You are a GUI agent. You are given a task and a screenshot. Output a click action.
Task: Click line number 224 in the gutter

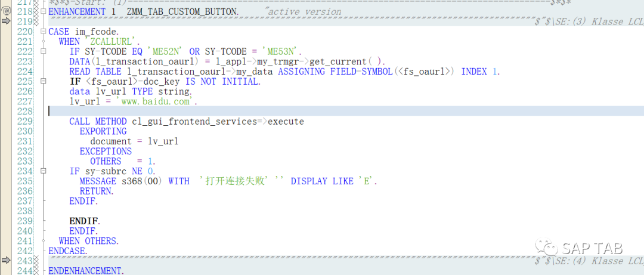click(x=25, y=72)
